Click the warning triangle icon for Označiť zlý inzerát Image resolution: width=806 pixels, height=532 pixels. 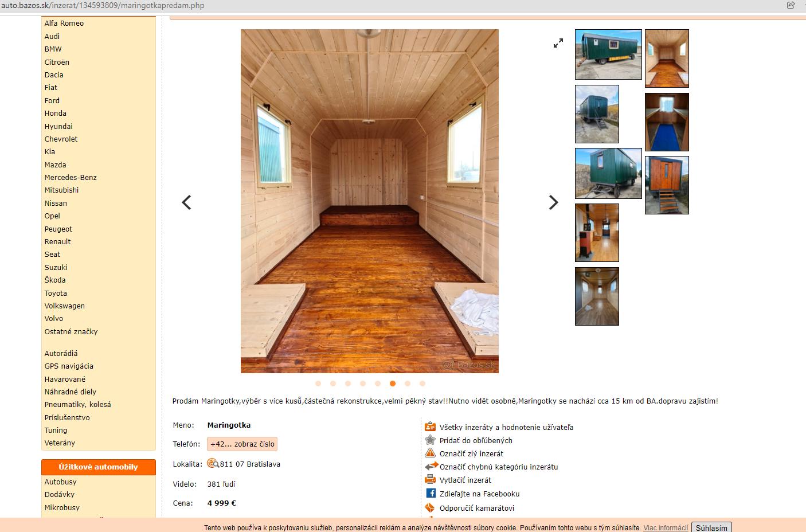coord(430,453)
